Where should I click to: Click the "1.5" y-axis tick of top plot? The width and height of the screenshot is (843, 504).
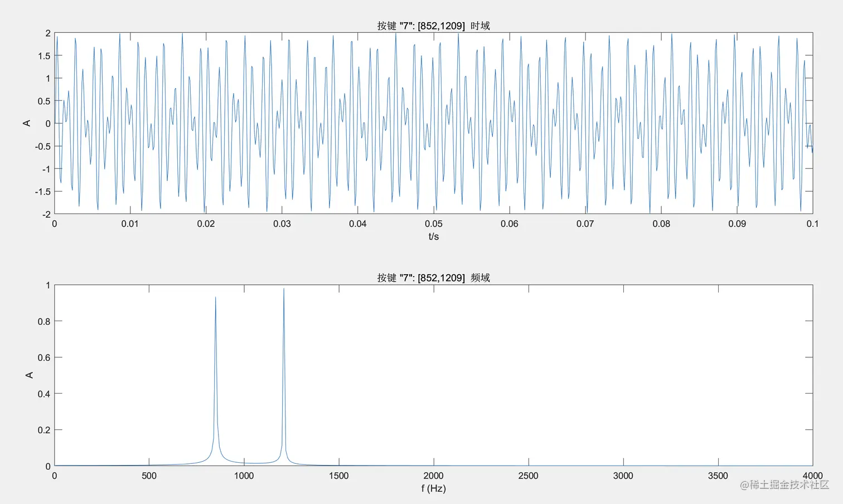[x=44, y=56]
